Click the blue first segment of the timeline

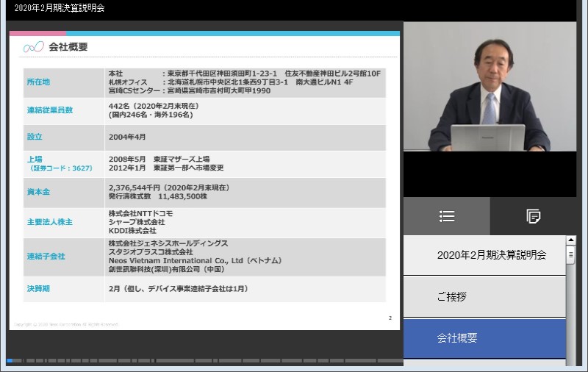tap(10, 361)
